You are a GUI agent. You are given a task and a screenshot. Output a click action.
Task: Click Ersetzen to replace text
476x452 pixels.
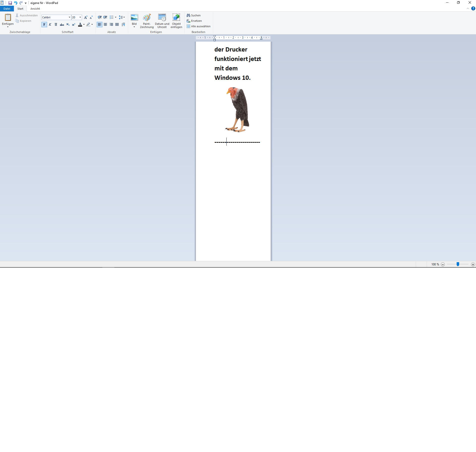[194, 21]
